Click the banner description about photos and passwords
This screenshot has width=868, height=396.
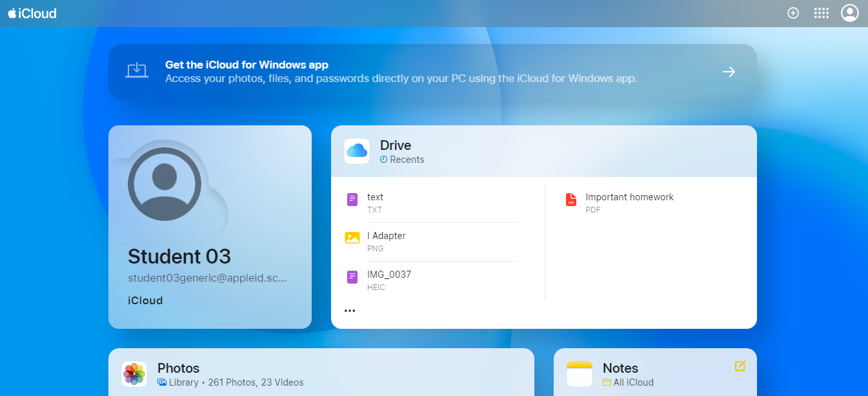pos(401,79)
